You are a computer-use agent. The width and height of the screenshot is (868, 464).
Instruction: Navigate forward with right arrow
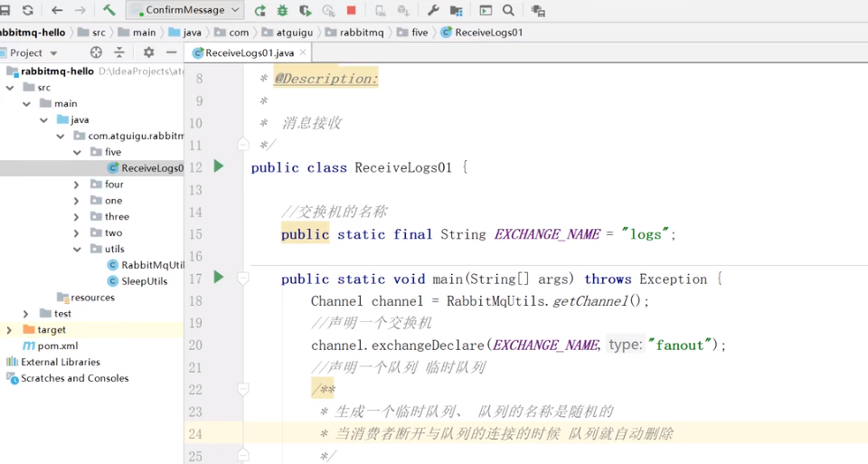point(80,10)
